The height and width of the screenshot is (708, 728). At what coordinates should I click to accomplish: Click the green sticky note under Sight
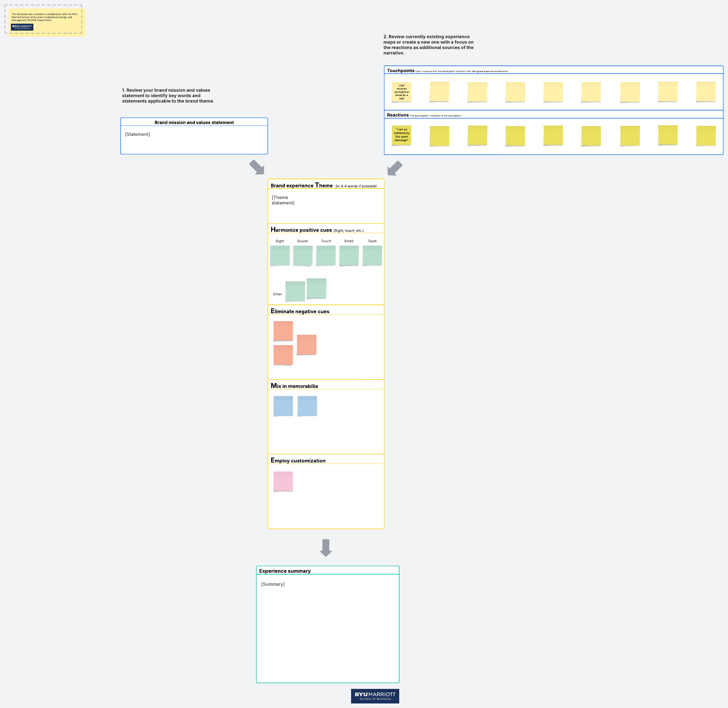(280, 256)
